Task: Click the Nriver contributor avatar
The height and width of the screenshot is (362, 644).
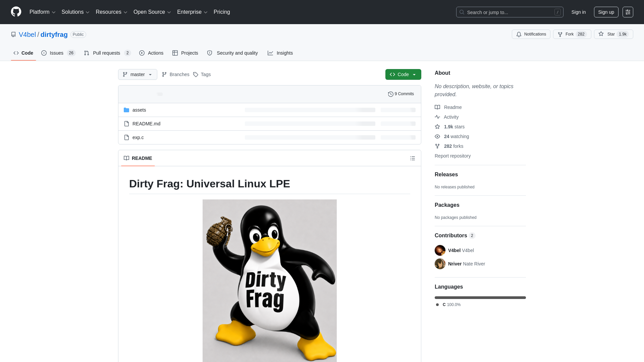Action: coord(440,264)
